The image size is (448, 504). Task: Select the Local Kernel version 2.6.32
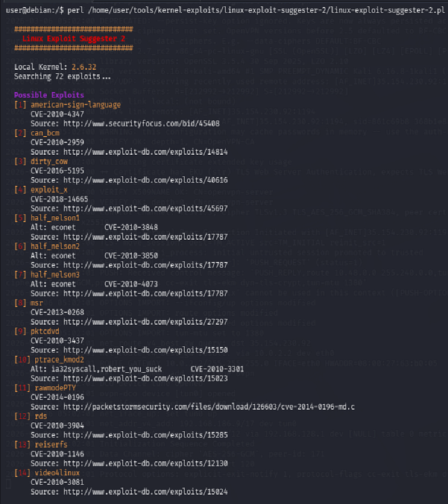[84, 67]
